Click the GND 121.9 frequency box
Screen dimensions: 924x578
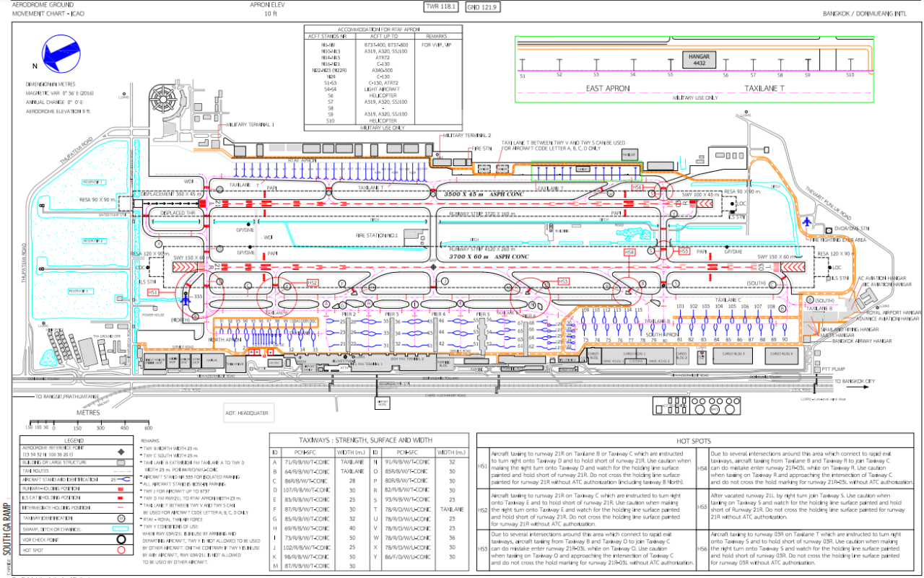point(483,6)
